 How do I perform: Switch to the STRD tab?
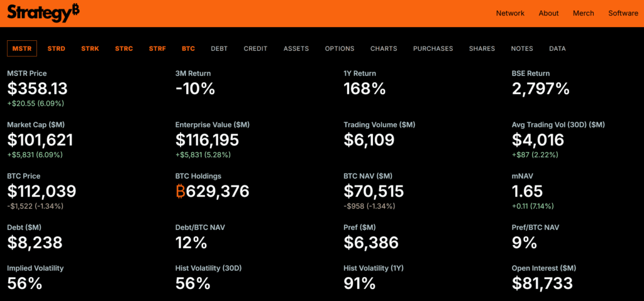click(56, 48)
